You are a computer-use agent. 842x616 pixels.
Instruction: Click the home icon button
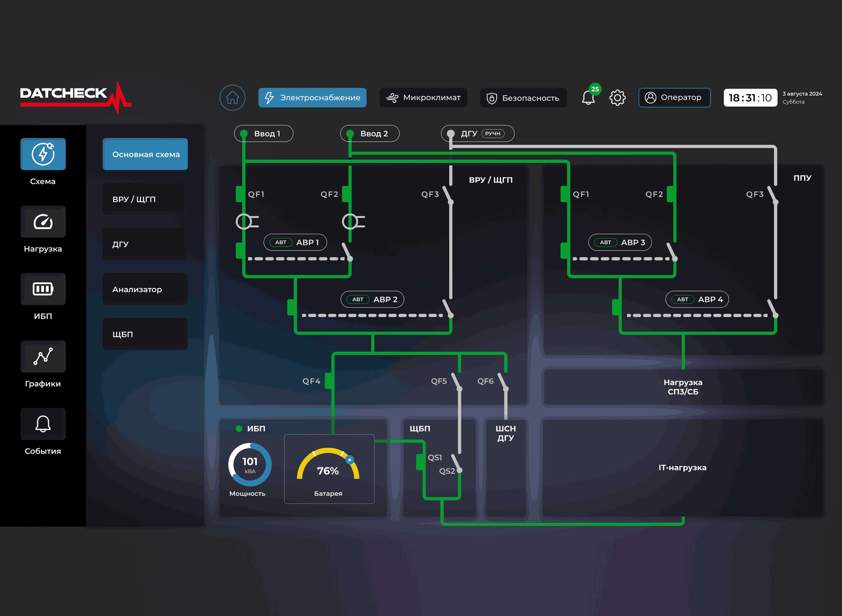tap(232, 98)
